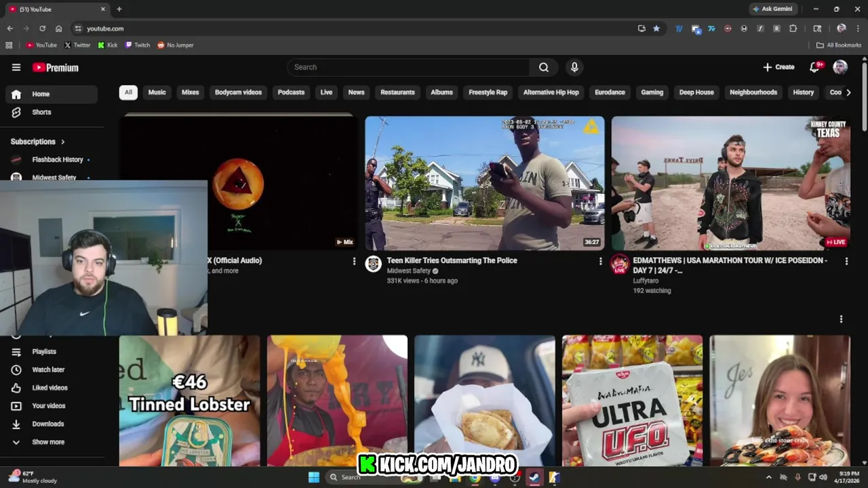
Task: Open the No Jumper bookmark
Action: (x=176, y=45)
